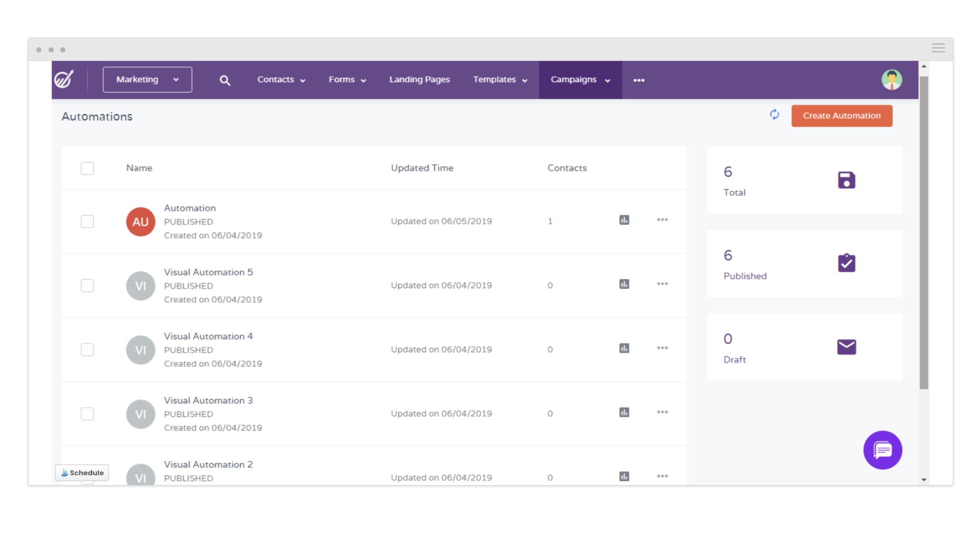Check the Automation row checkbox
The width and height of the screenshot is (980, 536).
[x=87, y=222]
